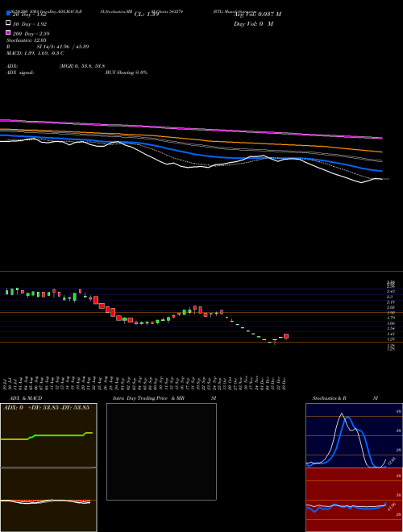Click the red RSI panel blue line
This screenshot has width=403, height=532.
click(x=346, y=507)
